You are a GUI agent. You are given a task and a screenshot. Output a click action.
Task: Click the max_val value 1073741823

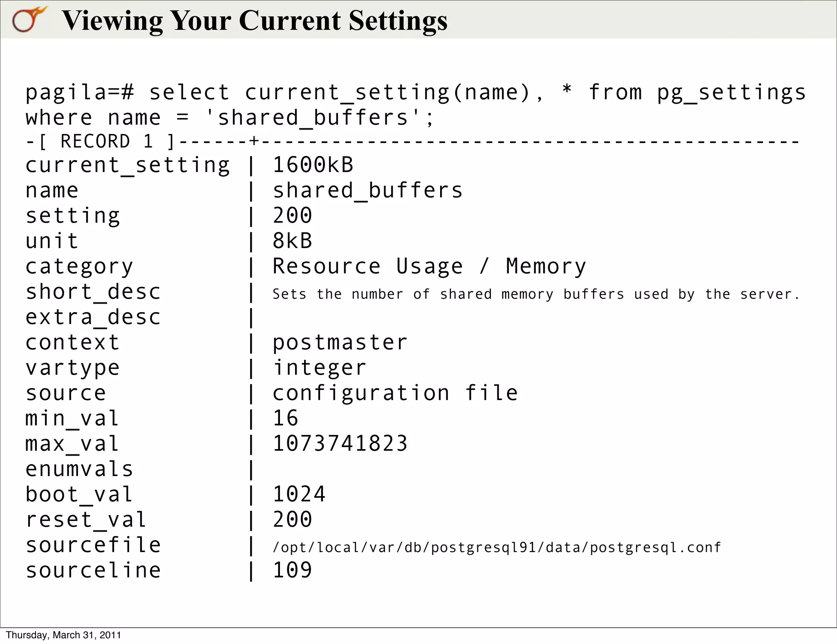pyautogui.click(x=340, y=444)
